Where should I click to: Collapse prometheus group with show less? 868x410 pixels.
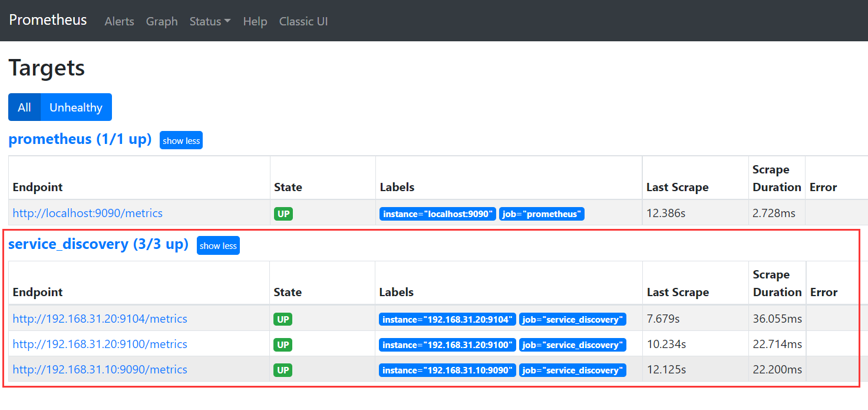181,140
